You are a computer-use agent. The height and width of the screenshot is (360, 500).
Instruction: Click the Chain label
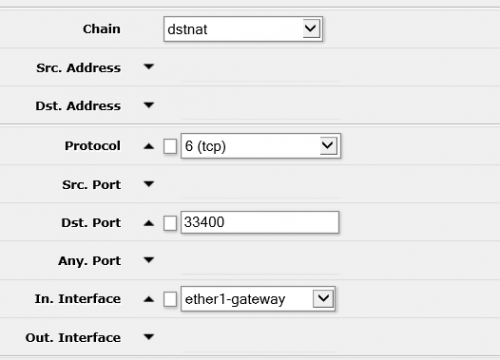[x=102, y=29]
